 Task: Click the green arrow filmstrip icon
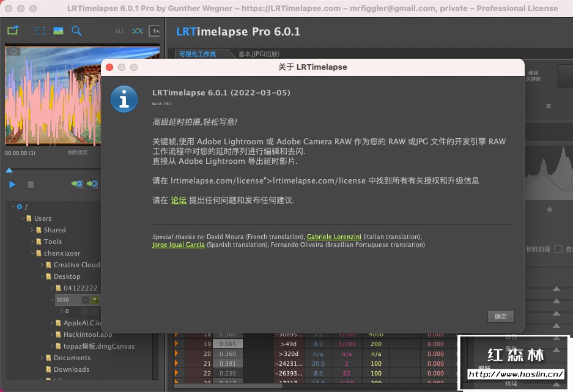point(76,183)
